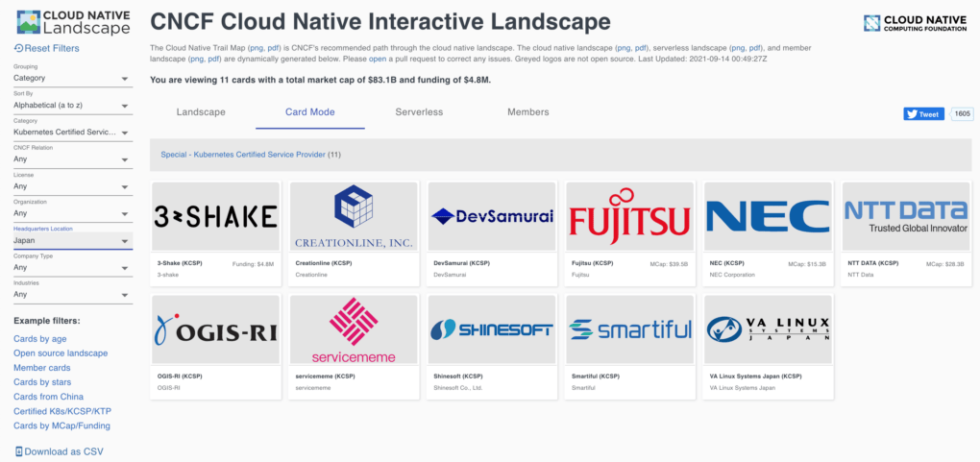This screenshot has height=462, width=980.
Task: Open the Category filter dropdown
Action: coord(73,133)
